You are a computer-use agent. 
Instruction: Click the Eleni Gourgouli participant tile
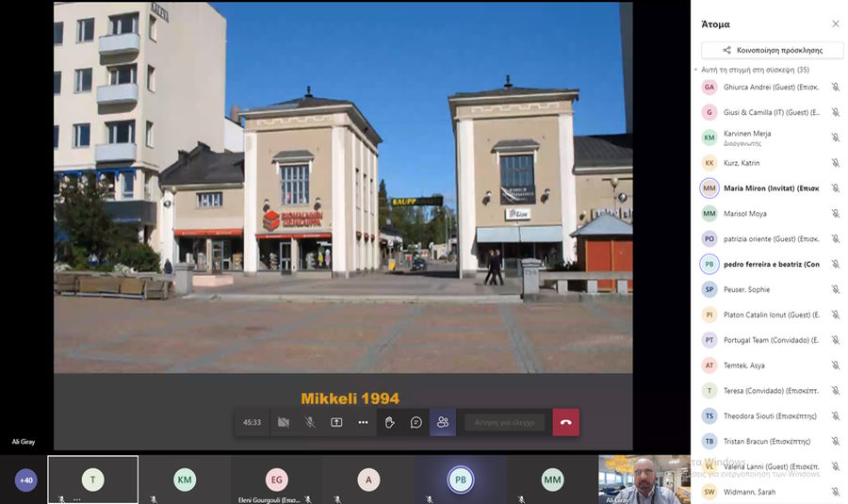pyautogui.click(x=277, y=480)
